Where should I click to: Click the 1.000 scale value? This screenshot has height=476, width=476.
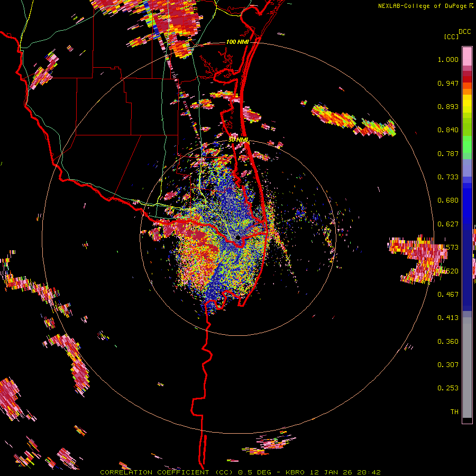[x=448, y=59]
